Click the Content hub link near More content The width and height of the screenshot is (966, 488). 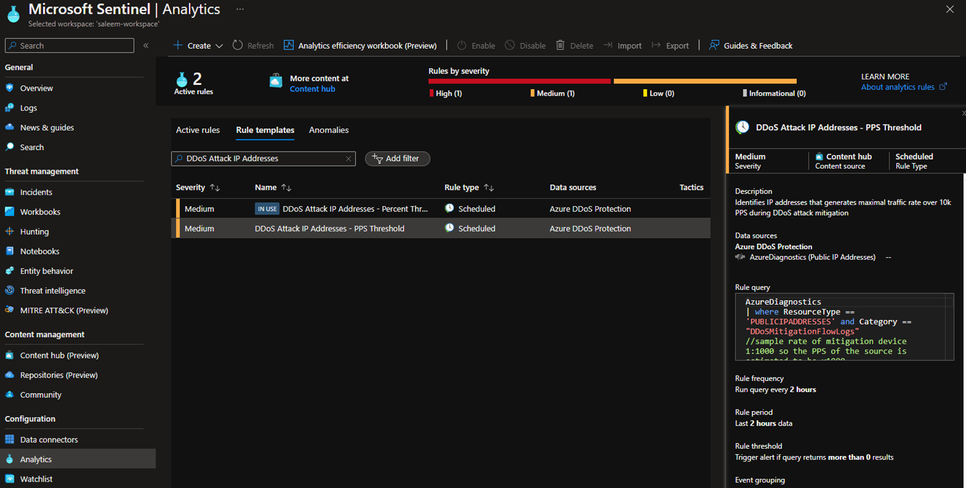(312, 89)
